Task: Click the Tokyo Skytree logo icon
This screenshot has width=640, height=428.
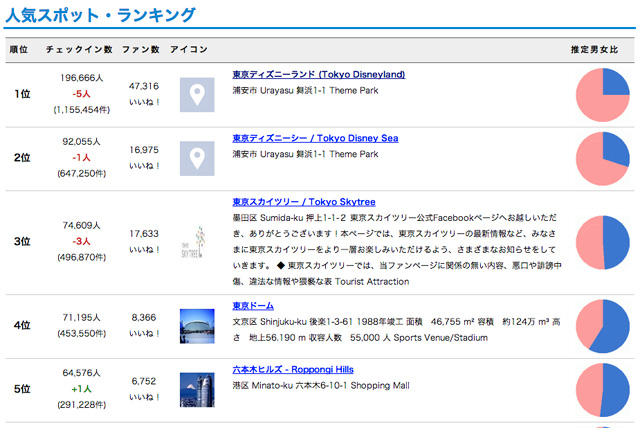Action: [194, 242]
